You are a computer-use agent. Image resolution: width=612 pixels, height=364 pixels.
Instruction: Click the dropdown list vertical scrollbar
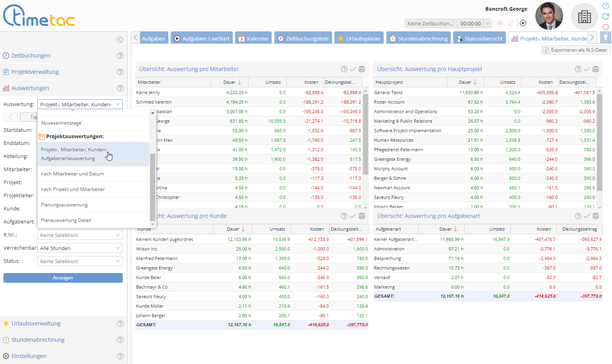pyautogui.click(x=153, y=187)
